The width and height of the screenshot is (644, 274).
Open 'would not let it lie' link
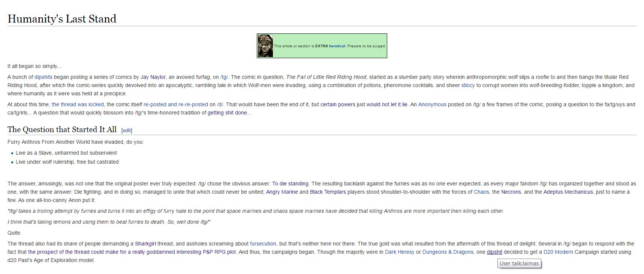pyautogui.click(x=387, y=104)
